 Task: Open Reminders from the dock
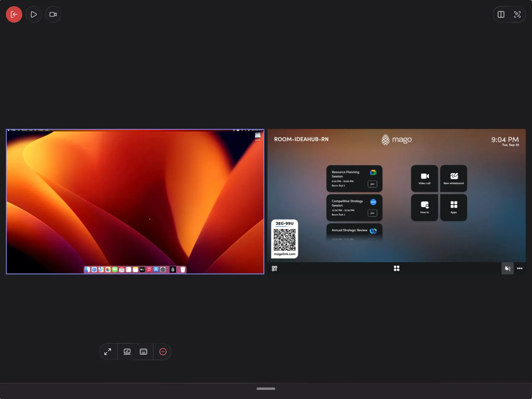pyautogui.click(x=129, y=270)
